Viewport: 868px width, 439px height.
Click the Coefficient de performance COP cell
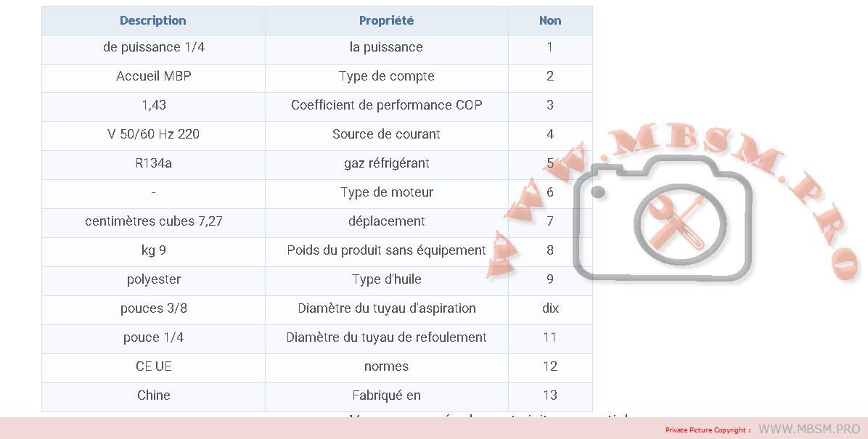click(386, 105)
